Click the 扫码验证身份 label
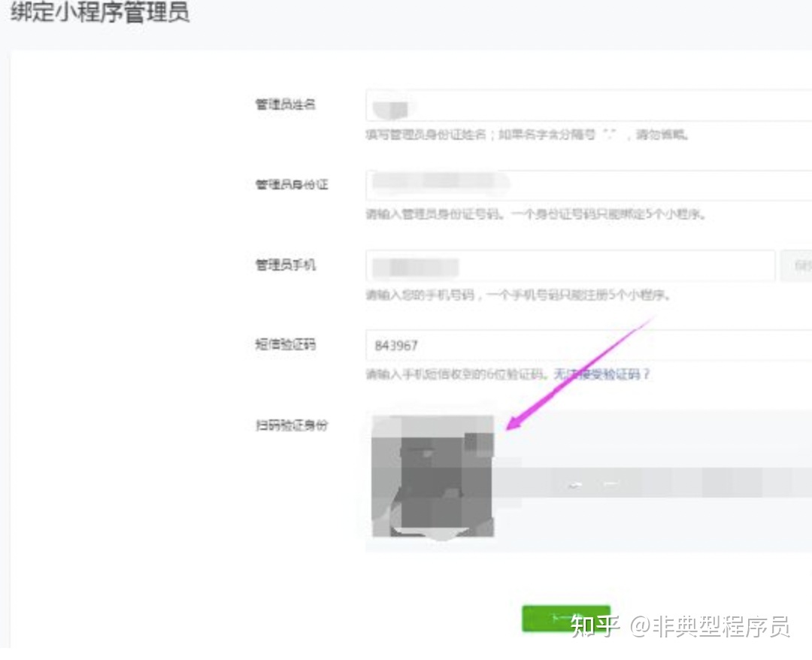This screenshot has height=660, width=812. [292, 426]
